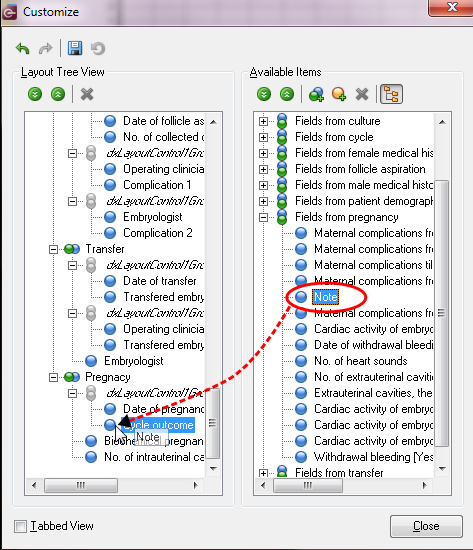Viewport: 473px width, 550px height.
Task: Toggle tree hierarchy view in Available Items
Action: click(391, 94)
